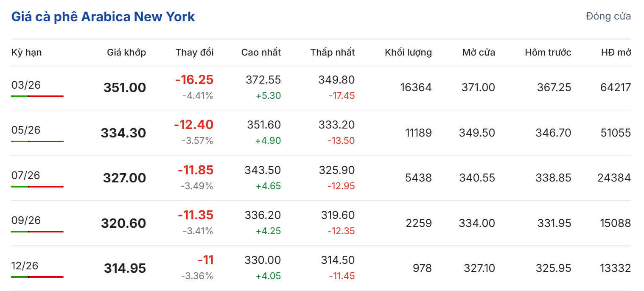Click the 'Thay đổi' column header
Screen dimensions: 644x291
[x=195, y=53]
